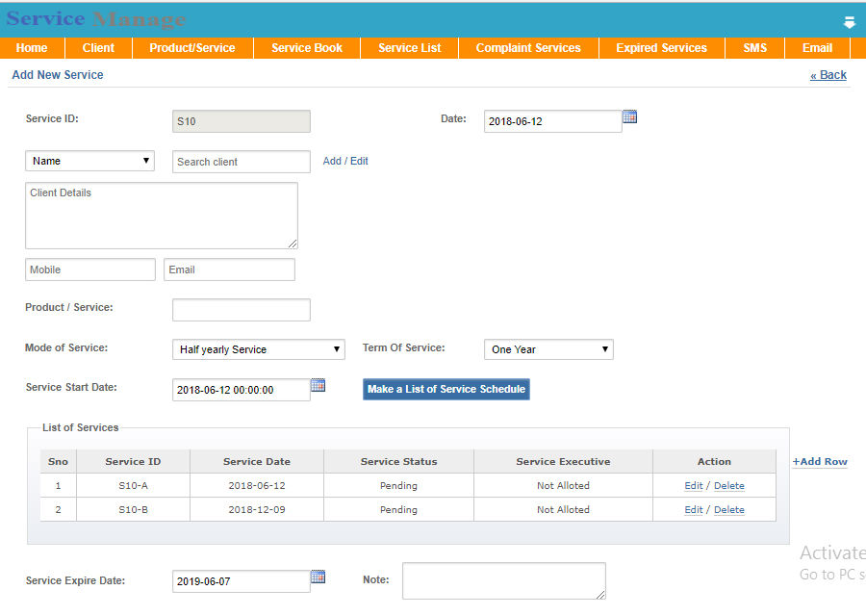Go to the Home menu tab
866x616 pixels.
click(x=32, y=48)
